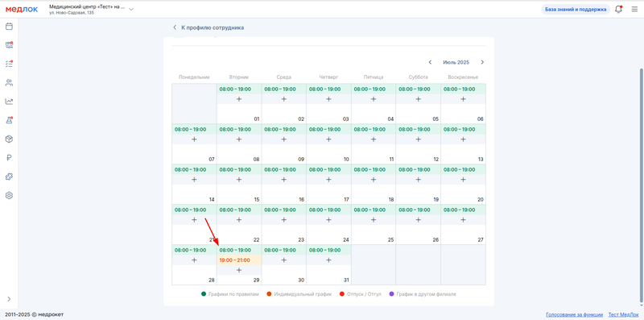Open the hamburger menu at top right
The image size is (644, 320).
[634, 10]
